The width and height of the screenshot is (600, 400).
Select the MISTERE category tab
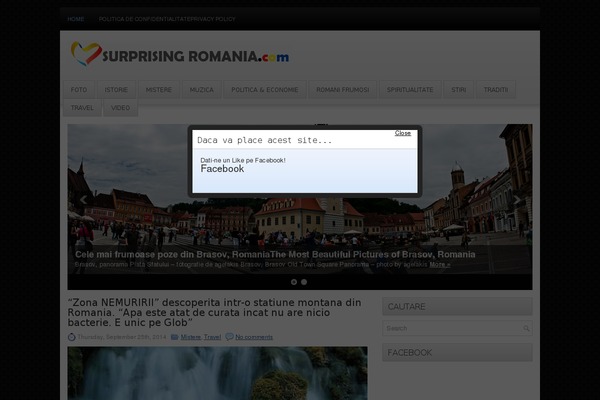(159, 90)
